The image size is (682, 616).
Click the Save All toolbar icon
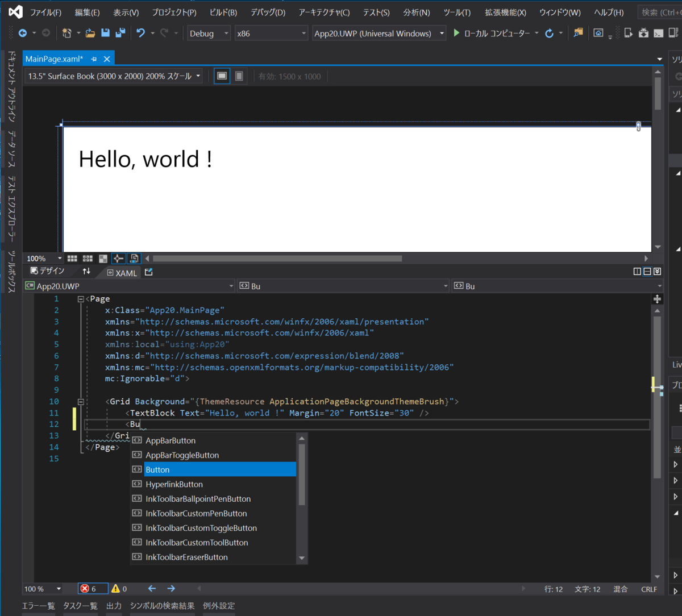pyautogui.click(x=120, y=34)
